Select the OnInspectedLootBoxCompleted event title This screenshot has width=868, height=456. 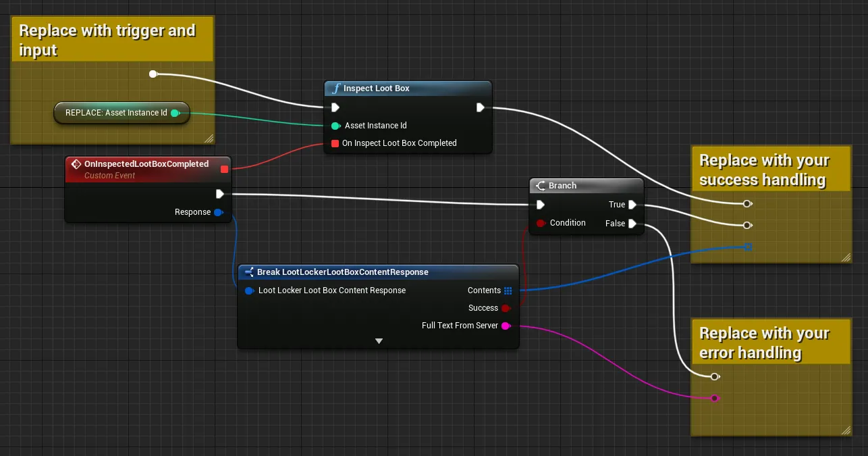(x=146, y=164)
